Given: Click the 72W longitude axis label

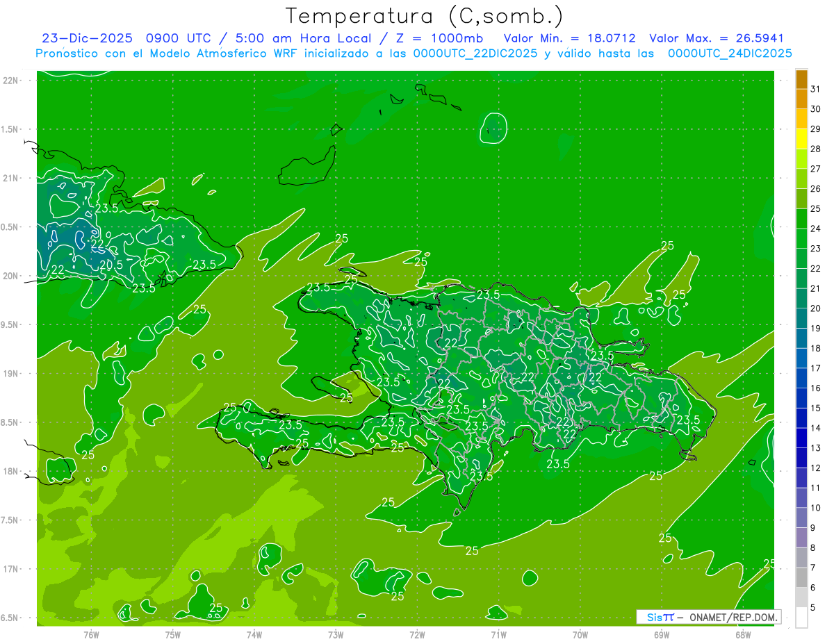Looking at the screenshot, I should [x=417, y=634].
